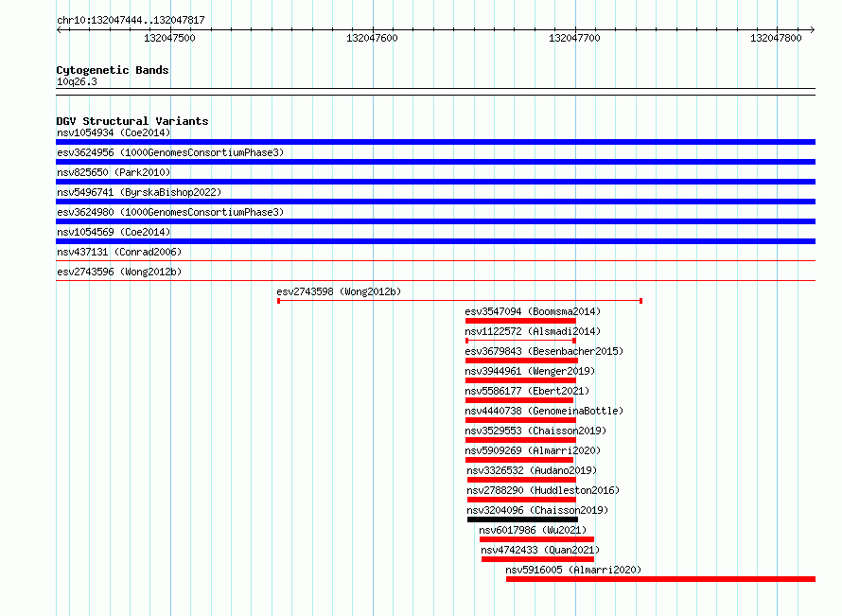Click nsv5586177 (Ebert2021) label
The image size is (842, 616).
click(x=527, y=391)
